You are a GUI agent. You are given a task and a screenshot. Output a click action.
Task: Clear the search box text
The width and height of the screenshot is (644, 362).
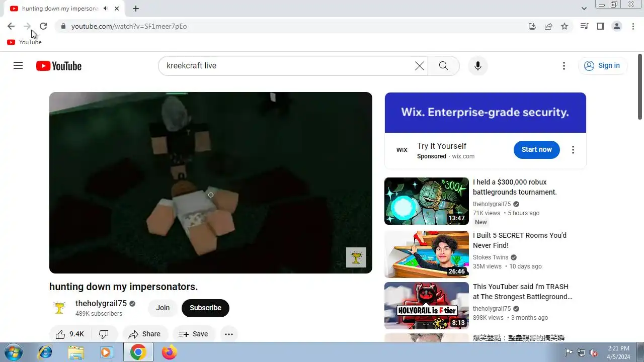pos(419,66)
